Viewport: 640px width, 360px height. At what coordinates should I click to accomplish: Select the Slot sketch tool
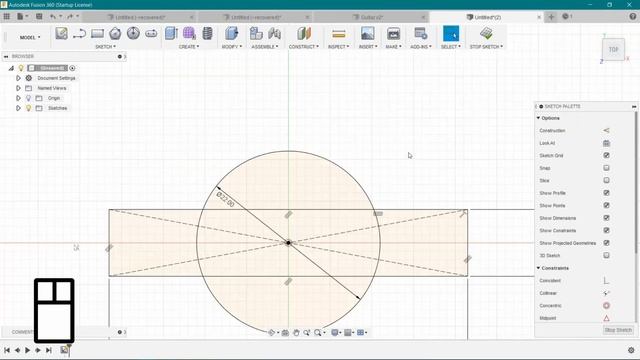[151, 33]
